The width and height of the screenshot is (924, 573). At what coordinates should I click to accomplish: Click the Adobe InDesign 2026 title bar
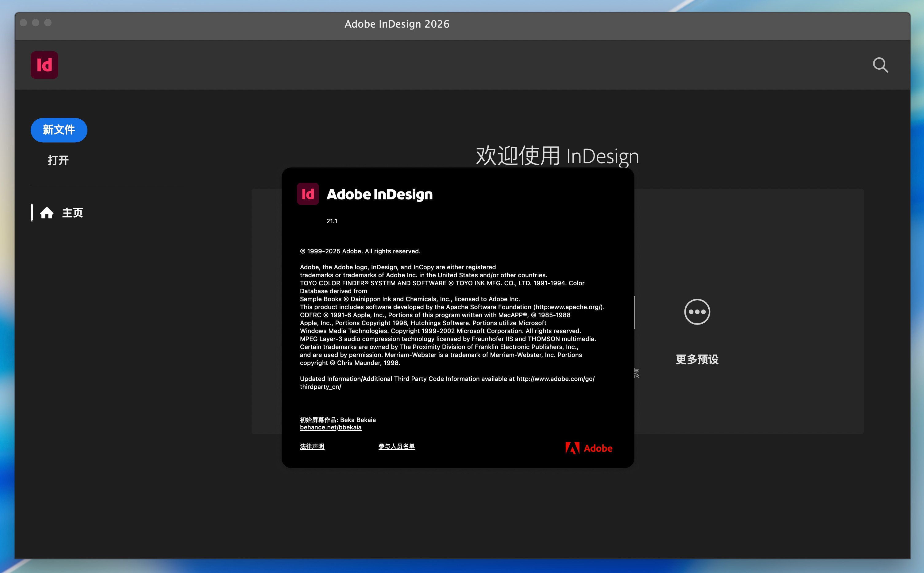(396, 24)
